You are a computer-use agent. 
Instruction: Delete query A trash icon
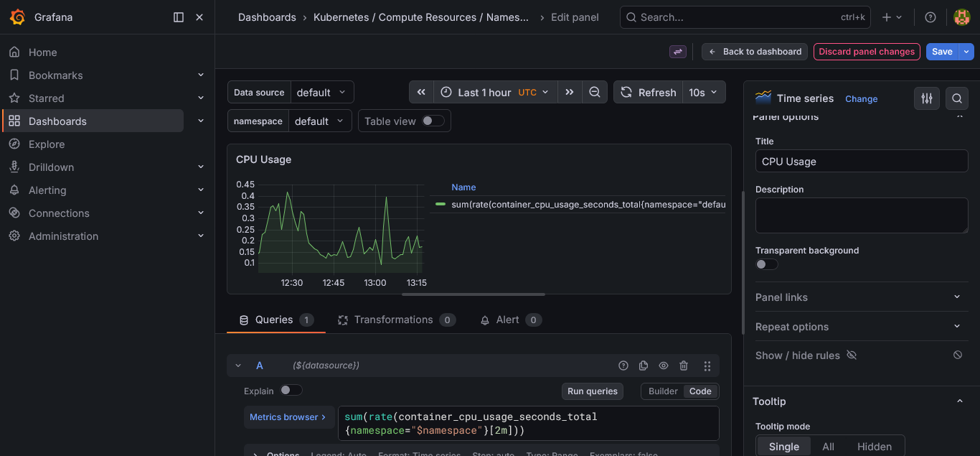pos(684,366)
